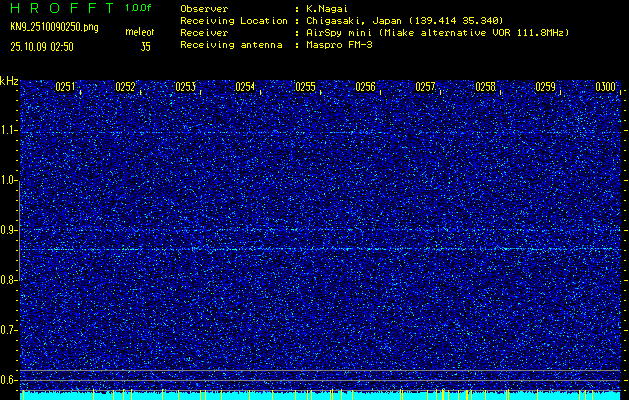Click the meteor count value 35
The image size is (629, 400).
pos(145,46)
